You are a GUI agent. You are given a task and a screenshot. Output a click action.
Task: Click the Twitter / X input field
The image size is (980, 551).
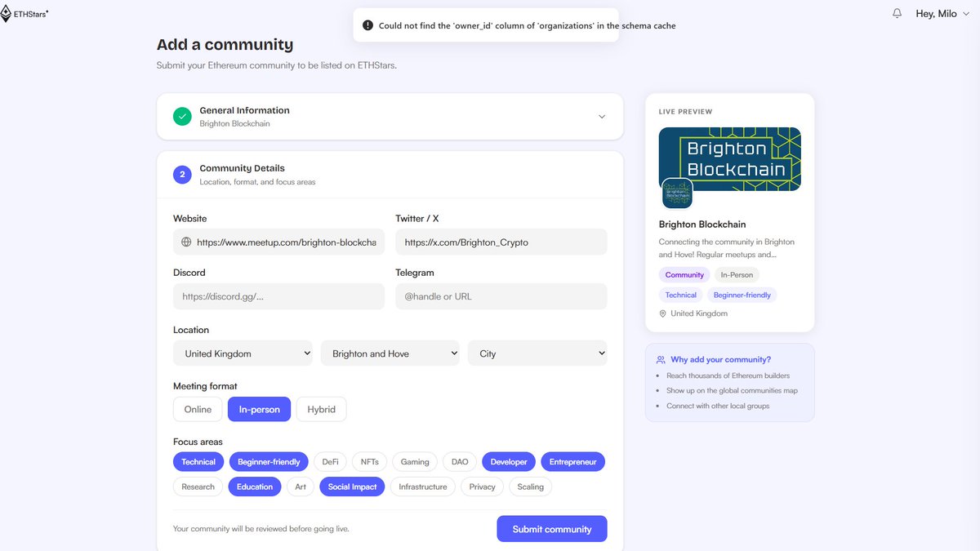tap(501, 242)
